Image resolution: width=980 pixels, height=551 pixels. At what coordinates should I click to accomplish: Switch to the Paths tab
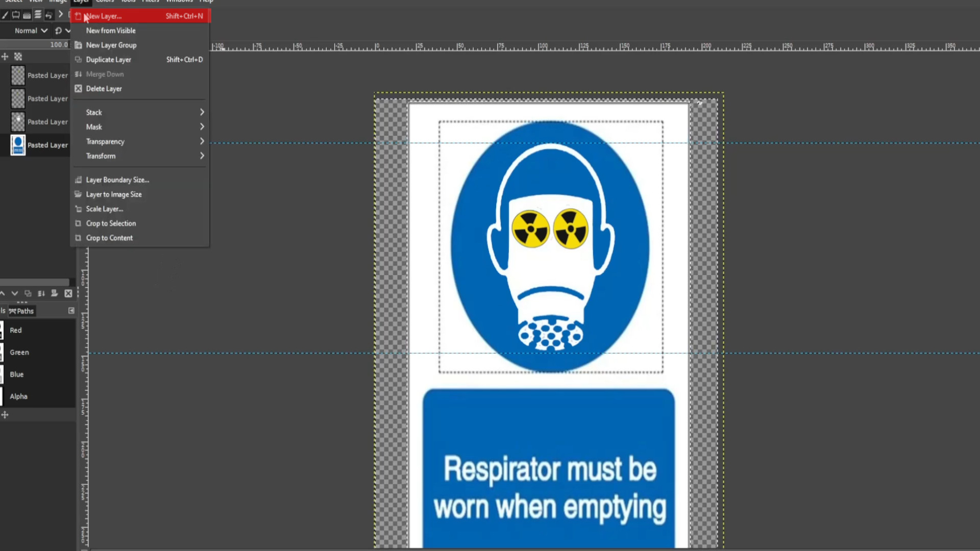click(21, 311)
